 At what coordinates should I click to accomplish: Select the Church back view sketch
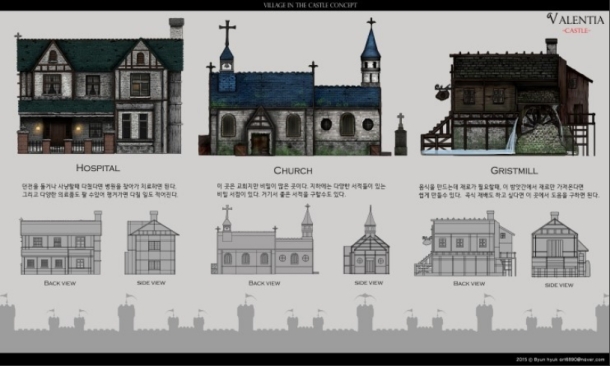(x=265, y=240)
